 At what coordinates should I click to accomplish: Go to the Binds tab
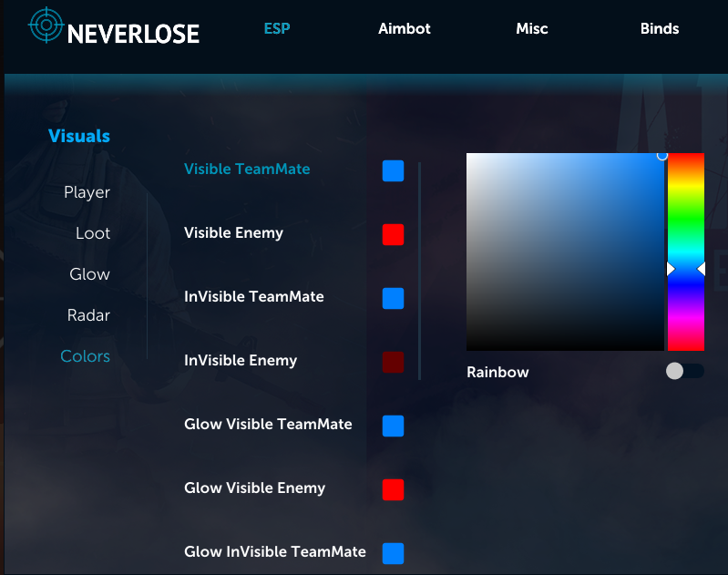[x=660, y=28]
